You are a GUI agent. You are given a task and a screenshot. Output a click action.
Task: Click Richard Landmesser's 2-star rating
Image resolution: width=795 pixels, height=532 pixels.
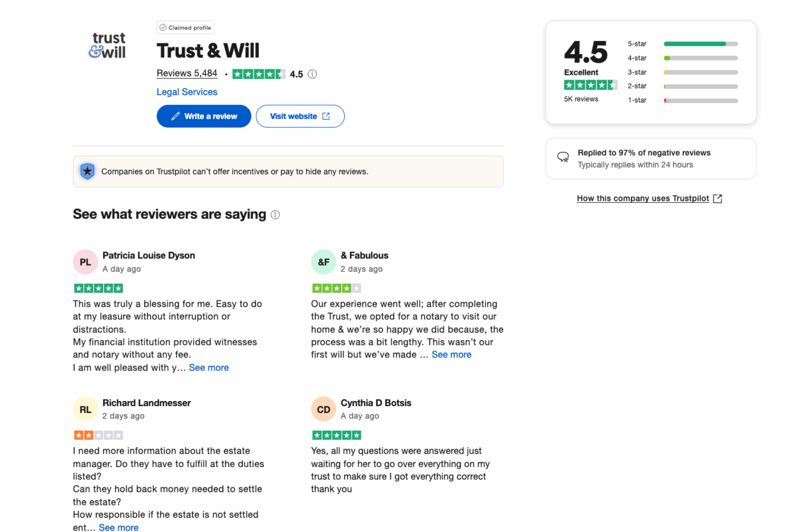(98, 435)
